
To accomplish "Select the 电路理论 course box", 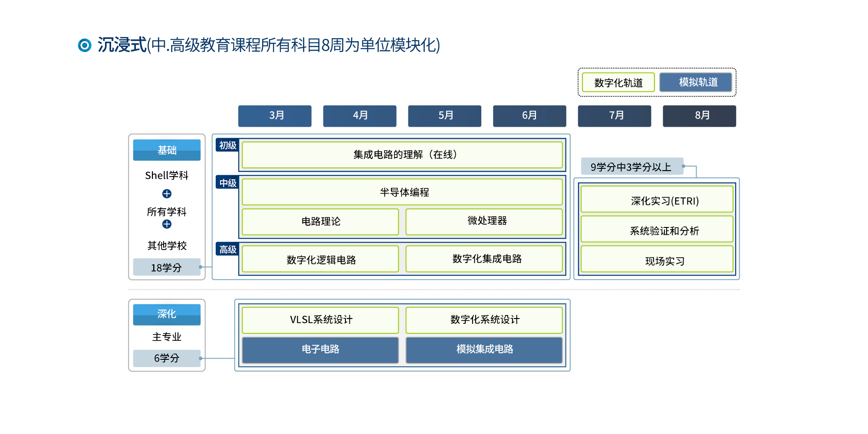I will pyautogui.click(x=320, y=222).
